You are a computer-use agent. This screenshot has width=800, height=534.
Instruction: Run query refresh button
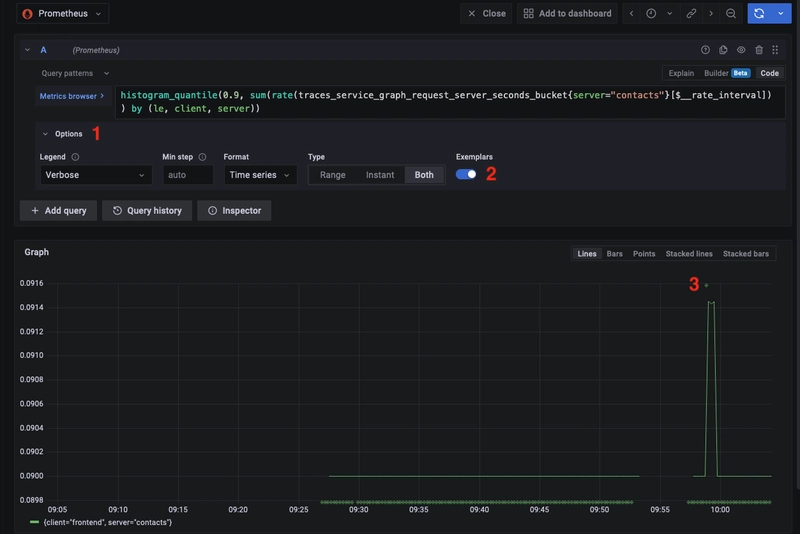click(x=759, y=14)
